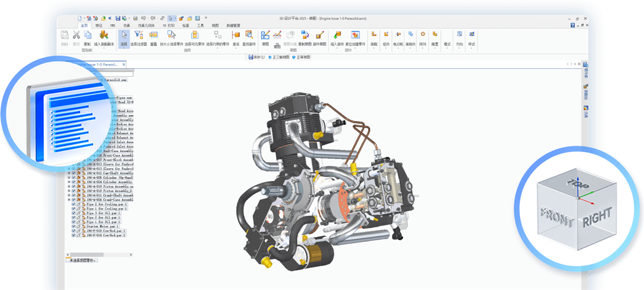The width and height of the screenshot is (644, 290).
Task: Activate the 选择 (Select) arrow tool
Action: [x=124, y=36]
